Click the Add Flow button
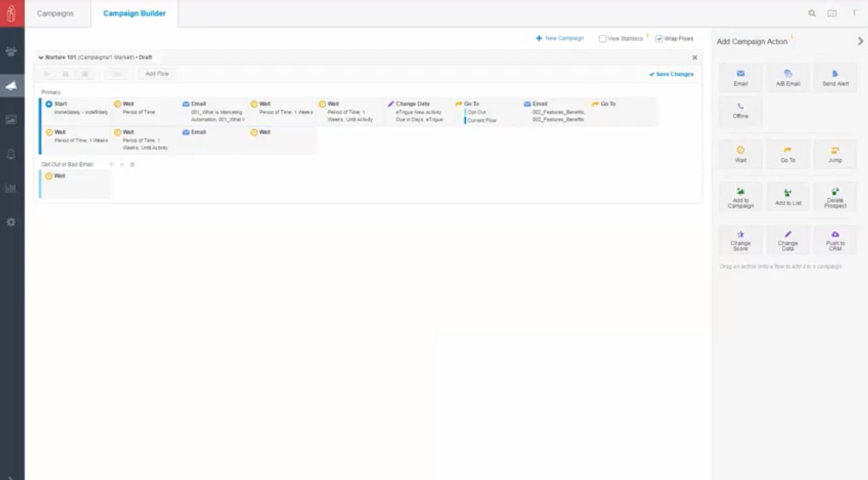The width and height of the screenshot is (868, 480). [157, 74]
